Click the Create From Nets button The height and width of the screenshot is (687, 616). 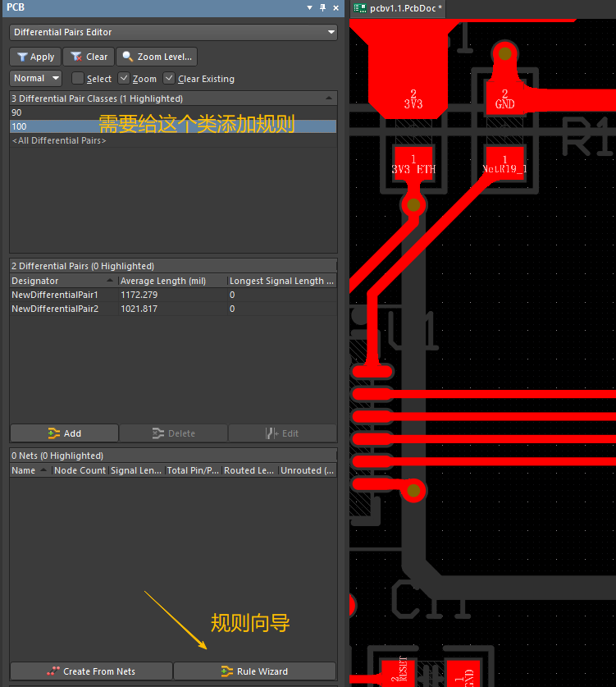click(91, 671)
